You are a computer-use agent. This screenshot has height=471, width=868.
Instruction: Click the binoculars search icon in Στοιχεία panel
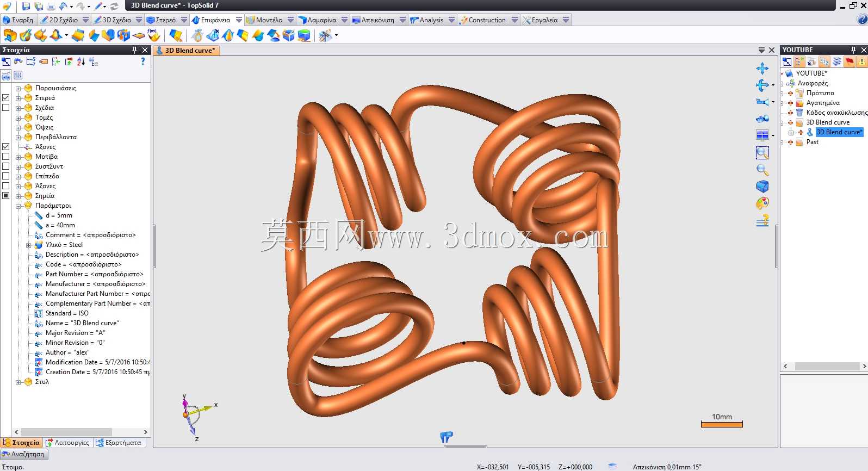[x=18, y=61]
